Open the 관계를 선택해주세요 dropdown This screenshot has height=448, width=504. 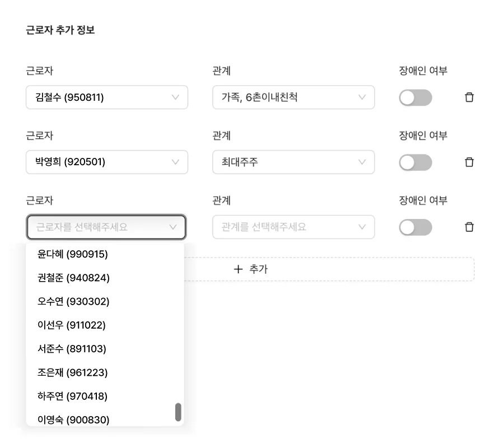293,227
